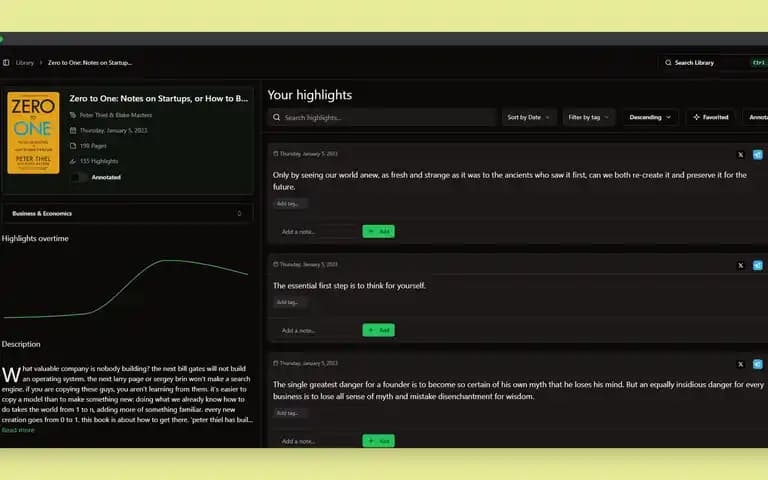Screen dimensions: 768x480
Task: Add tag to 'Only by seeing our world' highlight
Action: pos(290,204)
